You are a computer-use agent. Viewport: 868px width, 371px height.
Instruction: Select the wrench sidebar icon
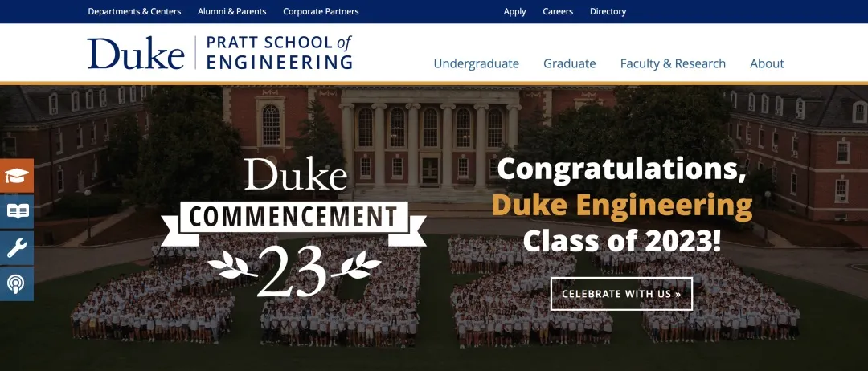pyautogui.click(x=17, y=248)
